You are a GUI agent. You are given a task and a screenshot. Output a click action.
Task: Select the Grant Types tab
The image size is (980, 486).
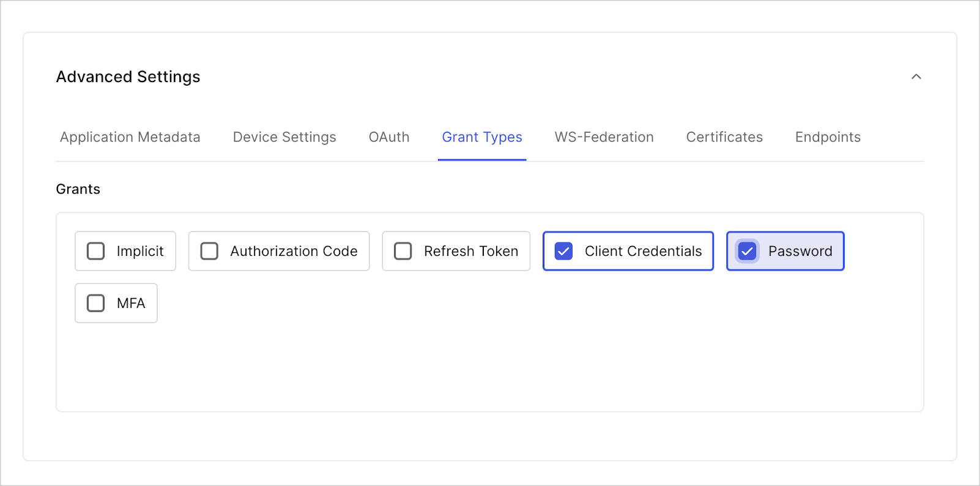(x=482, y=137)
